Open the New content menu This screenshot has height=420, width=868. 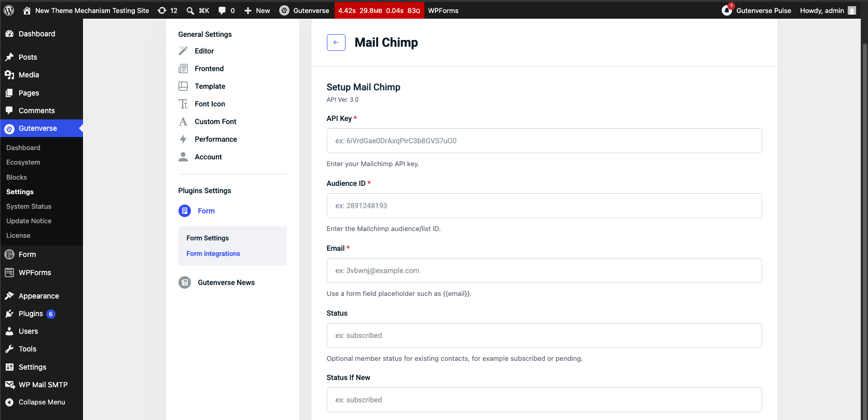point(257,10)
